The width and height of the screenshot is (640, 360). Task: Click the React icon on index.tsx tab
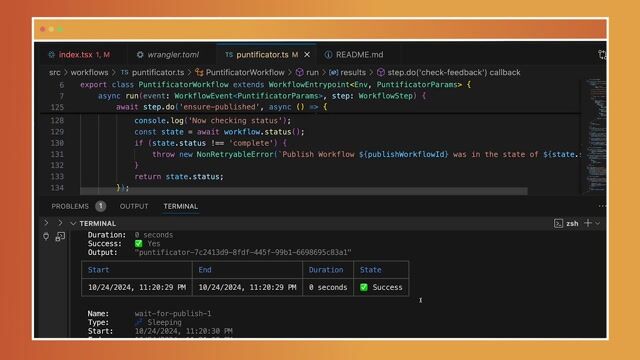pyautogui.click(x=51, y=55)
